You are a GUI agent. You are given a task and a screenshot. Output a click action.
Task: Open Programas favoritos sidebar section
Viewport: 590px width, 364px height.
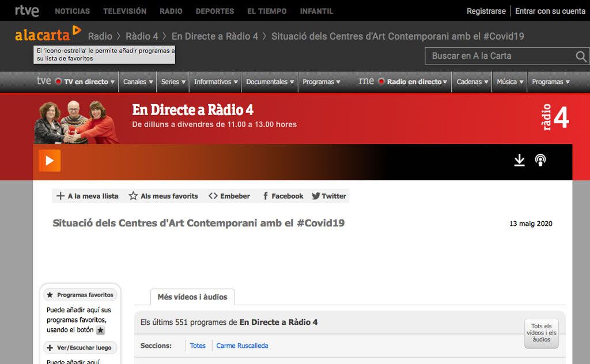[81, 295]
